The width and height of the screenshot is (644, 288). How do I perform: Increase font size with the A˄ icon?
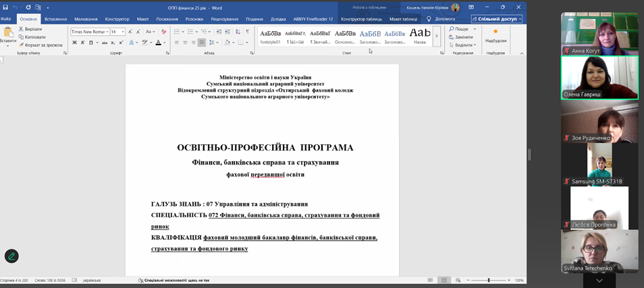pyautogui.click(x=132, y=32)
